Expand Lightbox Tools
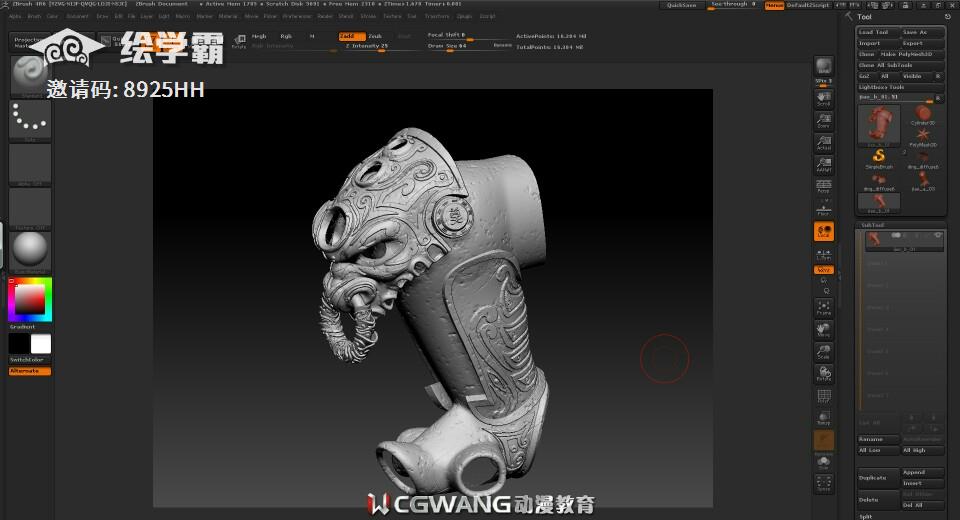960x520 pixels. pyautogui.click(x=900, y=87)
